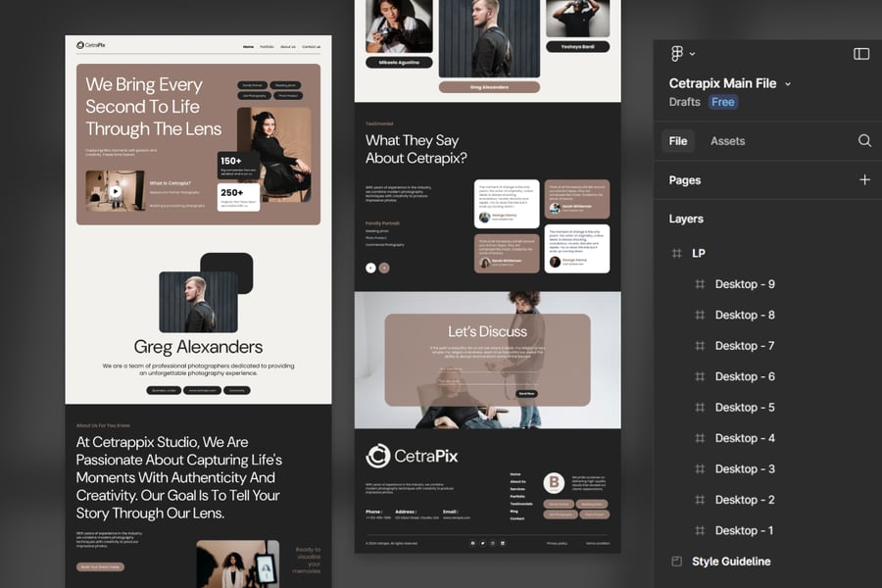Click the frame icon beside Desktop - 9
The height and width of the screenshot is (588, 882).
(x=700, y=284)
